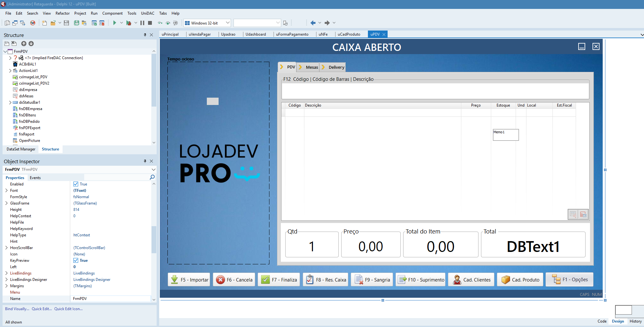
Task: Uncheck the KeyPreview property checkbox
Action: 76,261
